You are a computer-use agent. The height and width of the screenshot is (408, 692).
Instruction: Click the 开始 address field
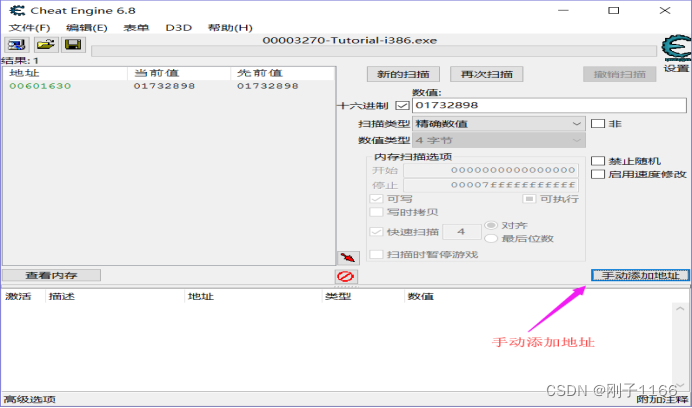tap(491, 170)
